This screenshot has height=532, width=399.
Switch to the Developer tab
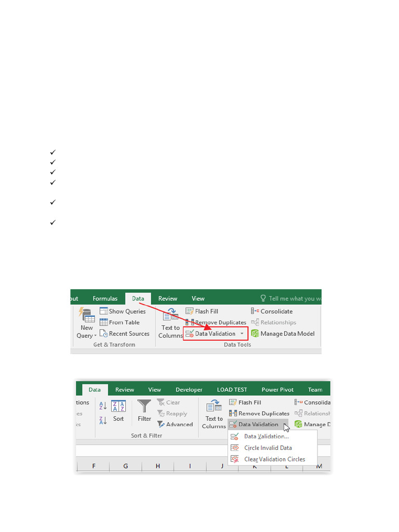click(x=189, y=390)
